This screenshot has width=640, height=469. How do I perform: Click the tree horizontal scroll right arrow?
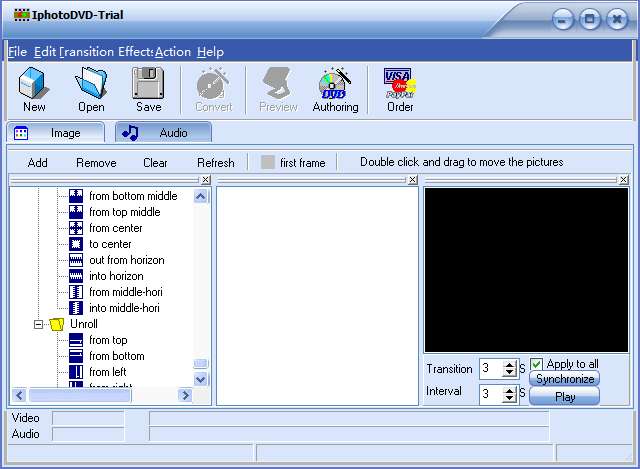pos(185,395)
